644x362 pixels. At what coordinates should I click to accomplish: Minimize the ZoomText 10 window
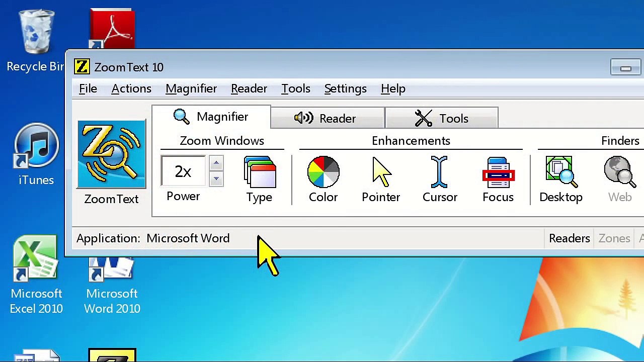(626, 67)
